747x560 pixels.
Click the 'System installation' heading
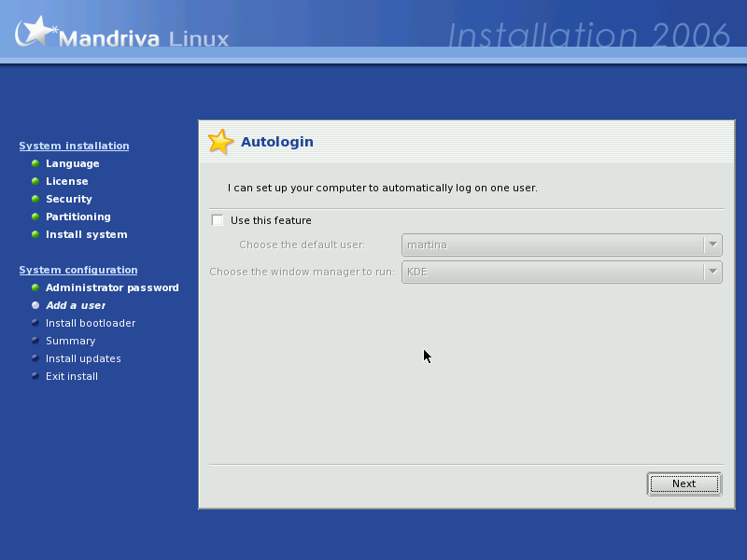click(74, 146)
